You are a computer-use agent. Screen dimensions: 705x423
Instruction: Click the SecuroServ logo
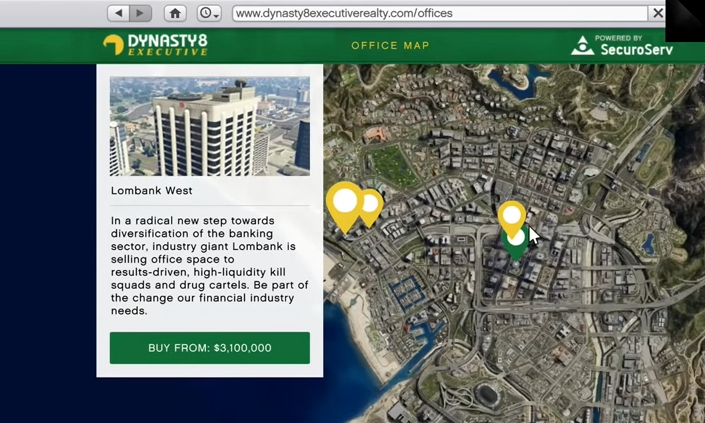point(622,45)
